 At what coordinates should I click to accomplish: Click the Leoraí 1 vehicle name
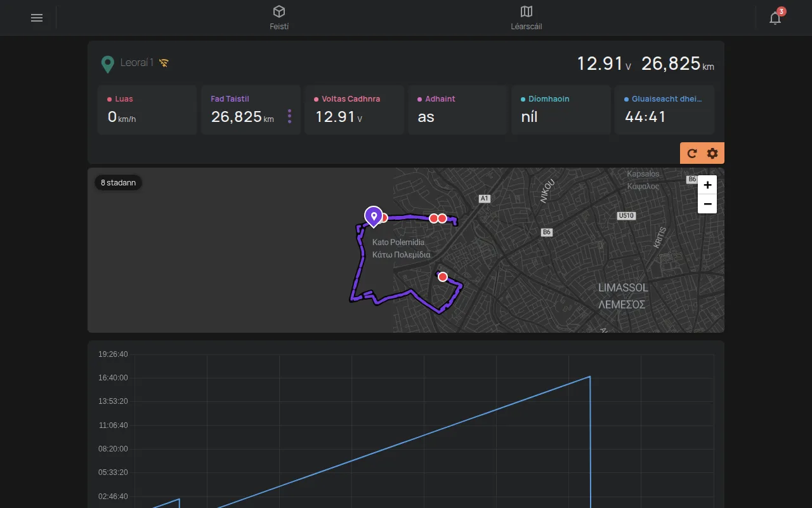click(x=137, y=63)
